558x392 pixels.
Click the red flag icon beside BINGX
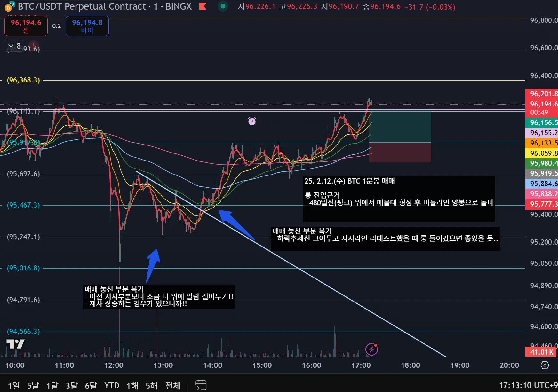point(203,6)
